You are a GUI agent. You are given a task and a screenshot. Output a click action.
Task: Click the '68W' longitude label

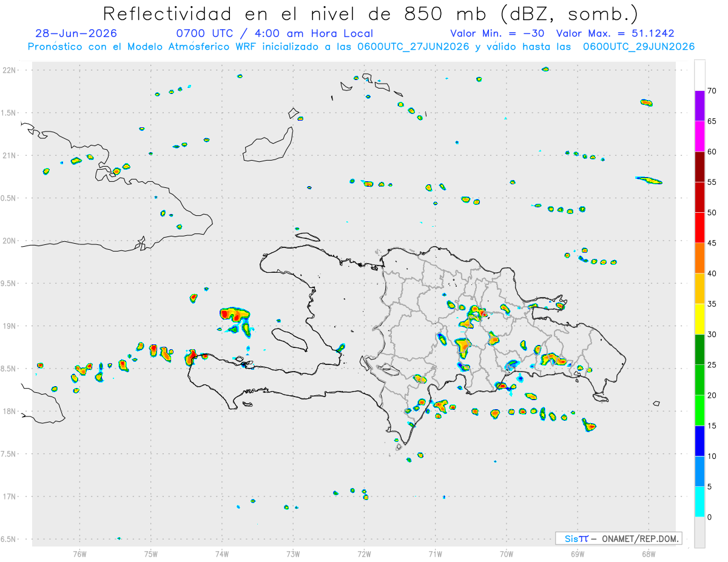click(x=649, y=553)
